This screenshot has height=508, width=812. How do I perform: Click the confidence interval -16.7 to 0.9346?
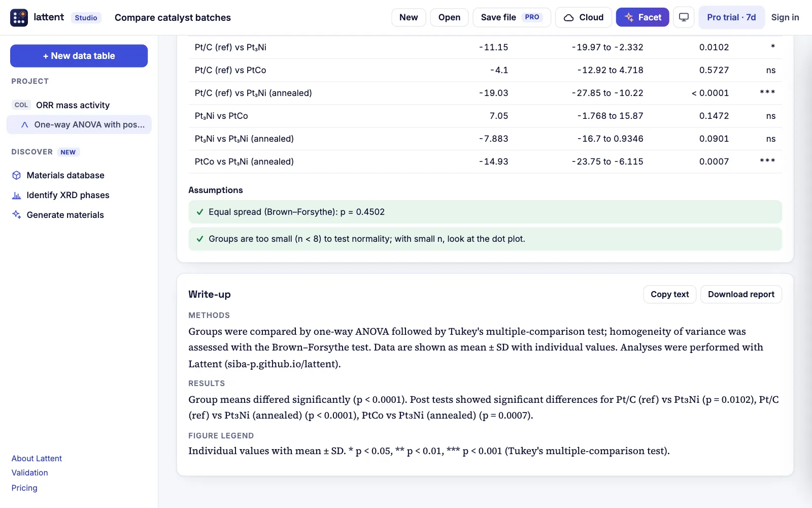(610, 139)
